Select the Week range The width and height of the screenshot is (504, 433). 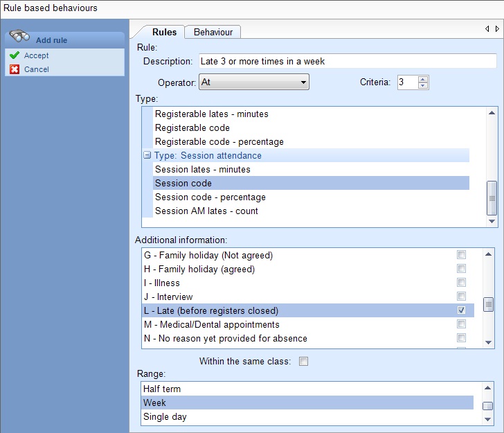(307, 403)
